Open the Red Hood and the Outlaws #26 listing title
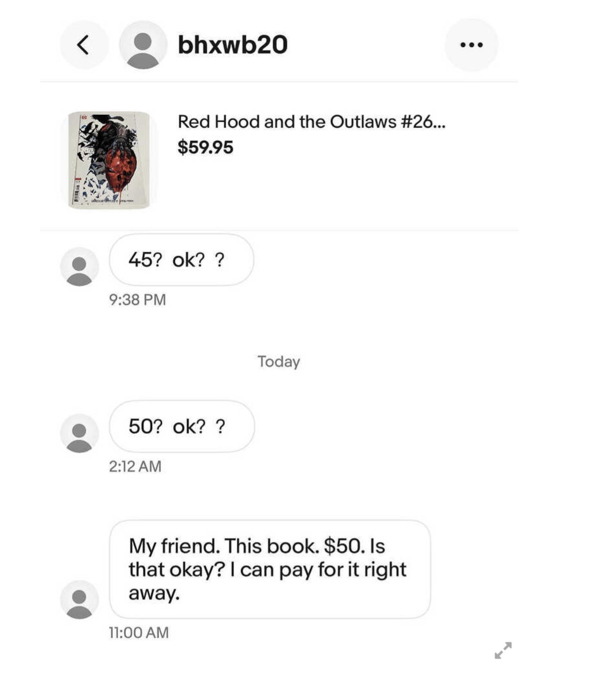The height and width of the screenshot is (676, 616). [x=311, y=122]
